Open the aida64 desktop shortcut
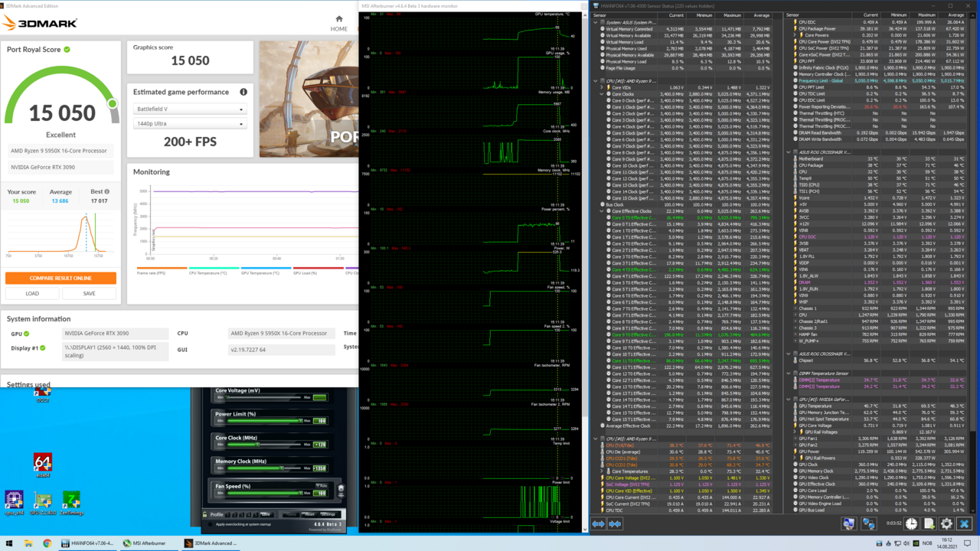 click(42, 465)
